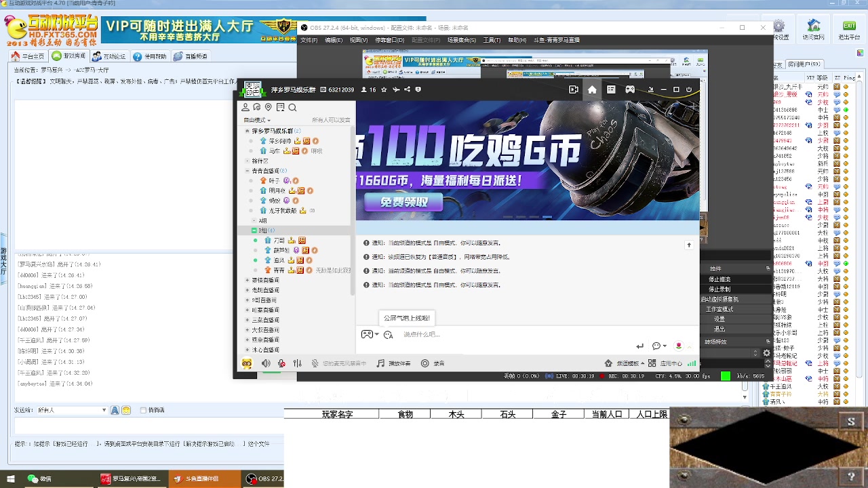Open the 发送给 所有人 recipient dropdown
The height and width of the screenshot is (488, 868).
click(71, 410)
